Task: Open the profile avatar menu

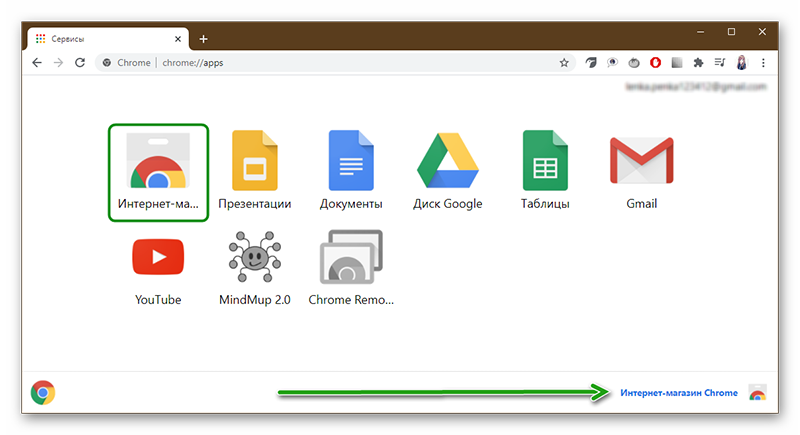Action: tap(741, 63)
